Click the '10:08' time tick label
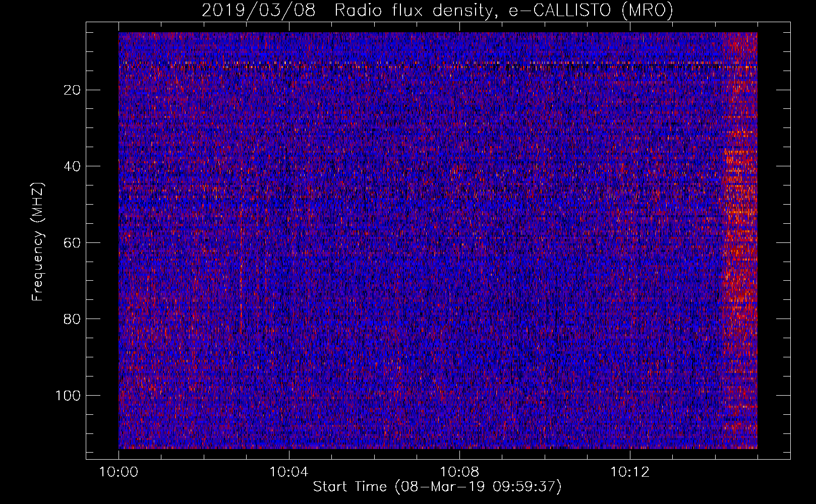816x504 pixels. coord(459,472)
